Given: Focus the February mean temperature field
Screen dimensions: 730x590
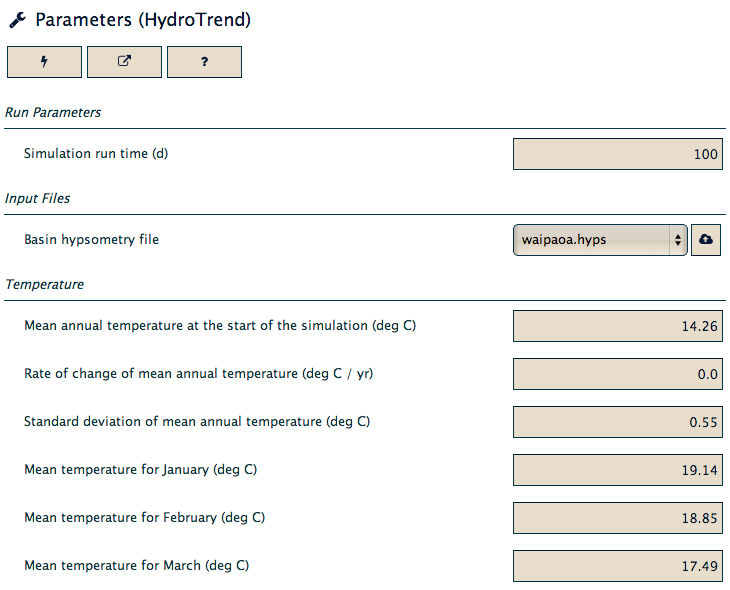Looking at the screenshot, I should (x=618, y=518).
